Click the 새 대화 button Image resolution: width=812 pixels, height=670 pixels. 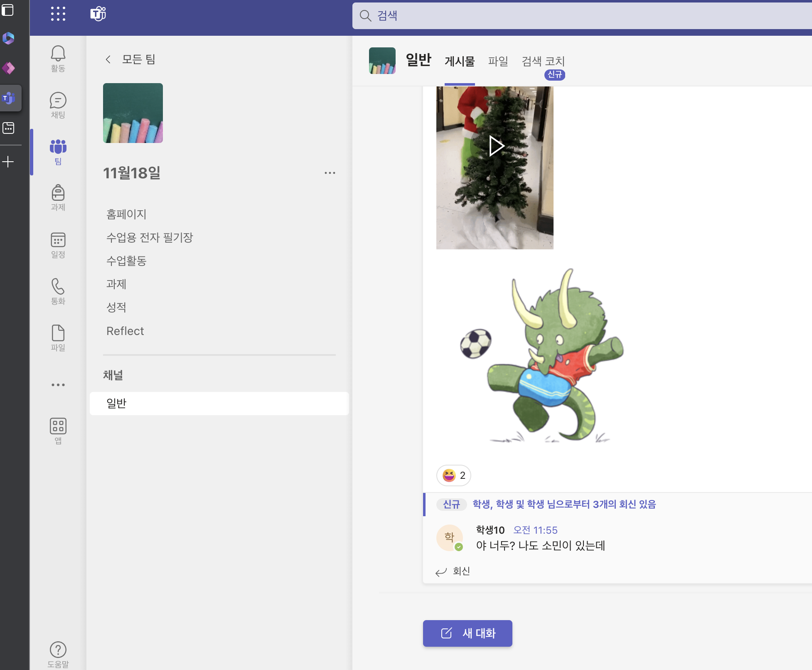[468, 633]
